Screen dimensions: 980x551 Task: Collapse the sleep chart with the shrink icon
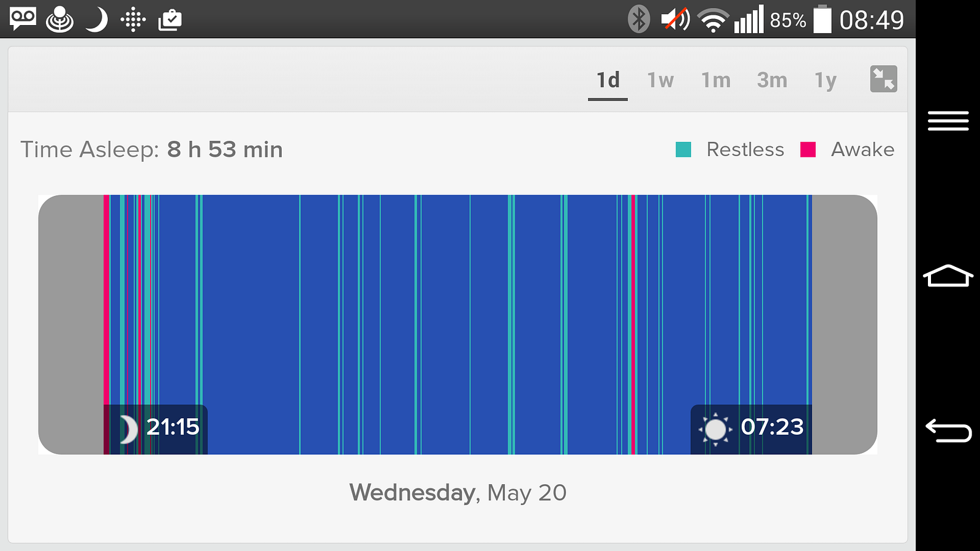tap(883, 79)
